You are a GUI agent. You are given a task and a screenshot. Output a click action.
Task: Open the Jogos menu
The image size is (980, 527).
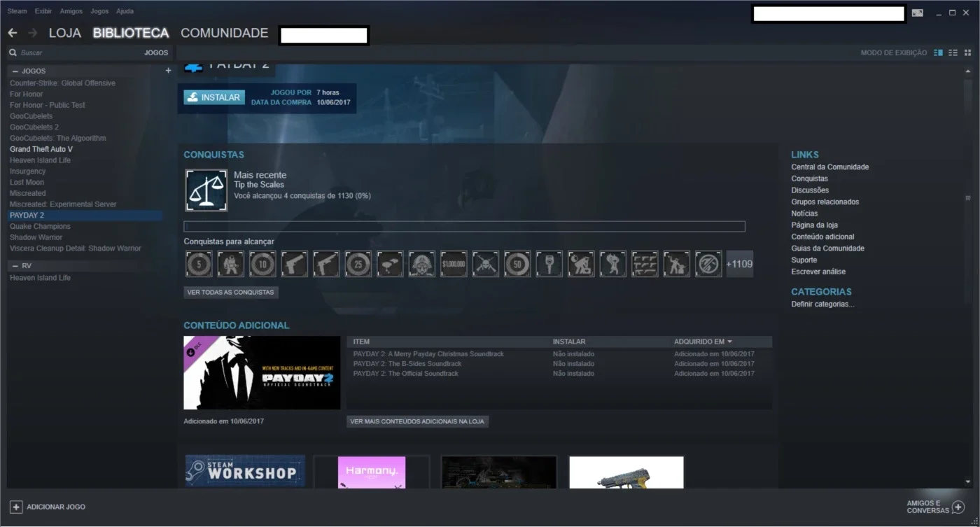coord(99,11)
